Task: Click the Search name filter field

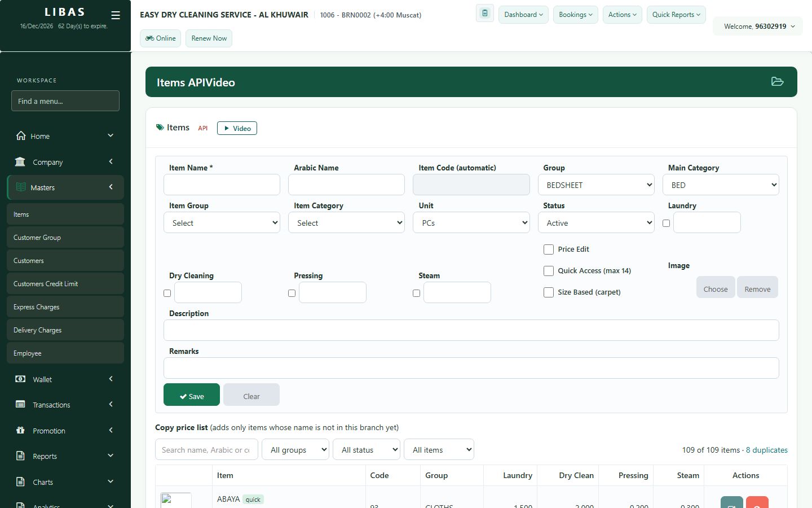Action: (206, 450)
